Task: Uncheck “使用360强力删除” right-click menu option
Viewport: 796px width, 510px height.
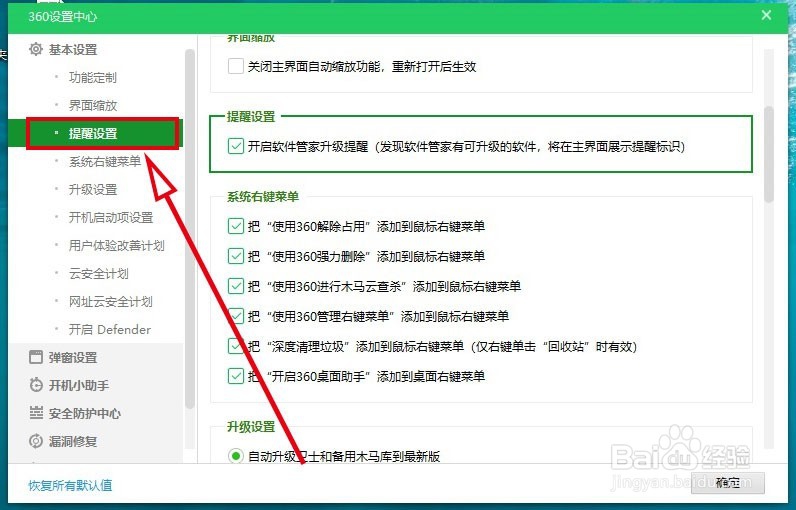Action: tap(236, 256)
